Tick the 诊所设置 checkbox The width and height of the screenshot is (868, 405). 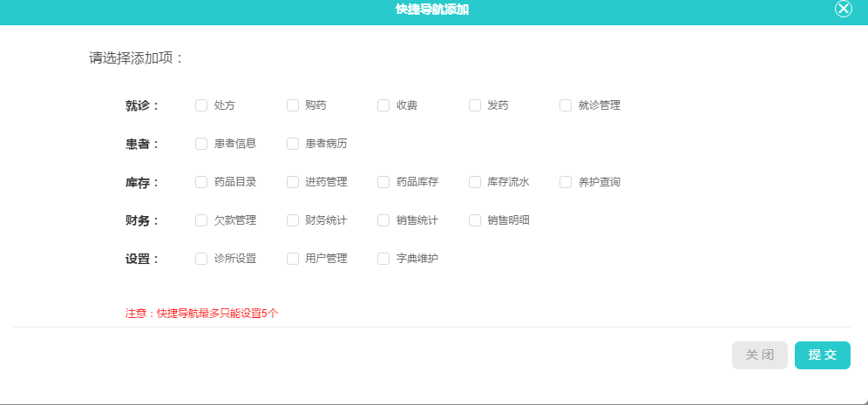(x=201, y=259)
